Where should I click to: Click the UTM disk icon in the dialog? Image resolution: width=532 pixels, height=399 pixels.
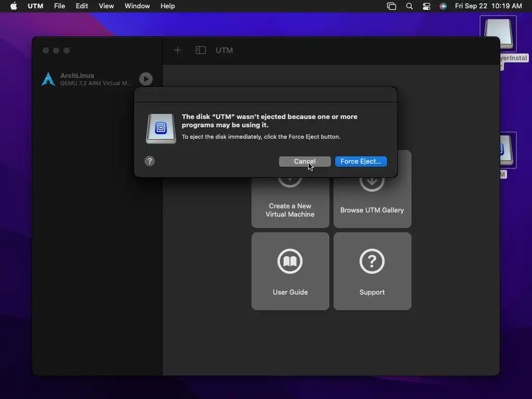pyautogui.click(x=161, y=129)
